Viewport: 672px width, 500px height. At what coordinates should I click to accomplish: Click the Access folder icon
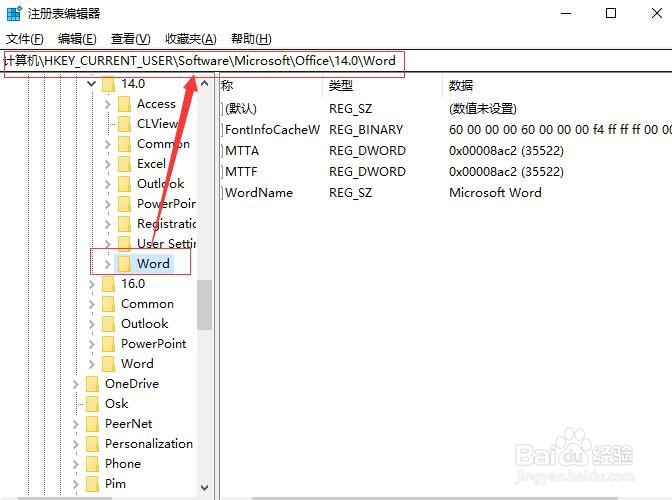[124, 104]
